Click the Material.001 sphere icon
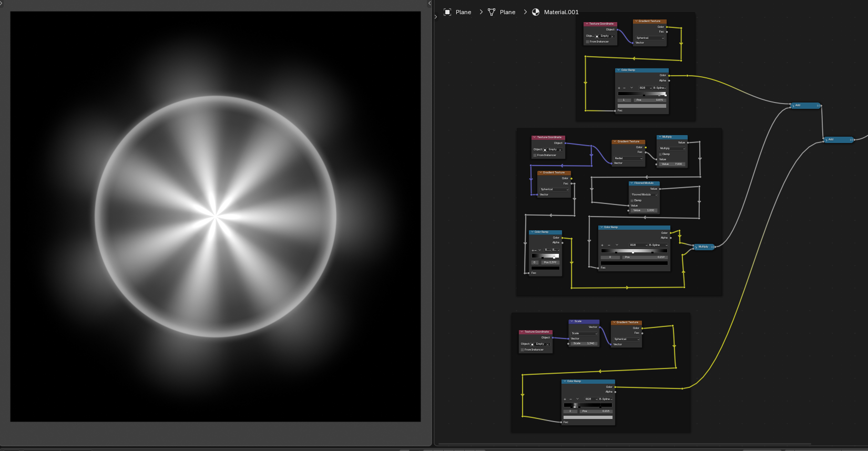 (536, 12)
